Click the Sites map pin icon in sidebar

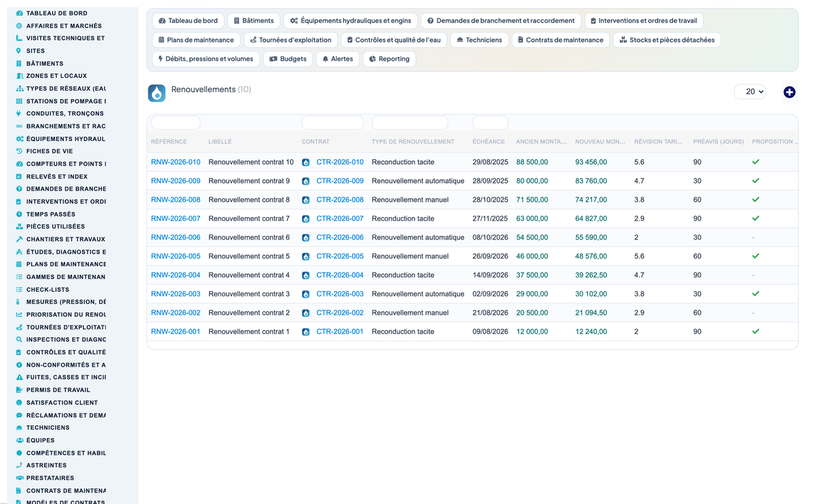[19, 51]
